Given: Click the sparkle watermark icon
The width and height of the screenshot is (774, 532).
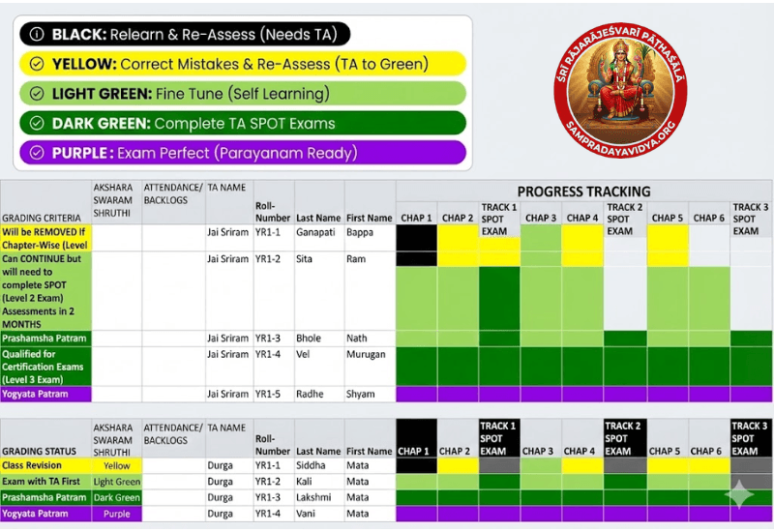Looking at the screenshot, I should (740, 493).
